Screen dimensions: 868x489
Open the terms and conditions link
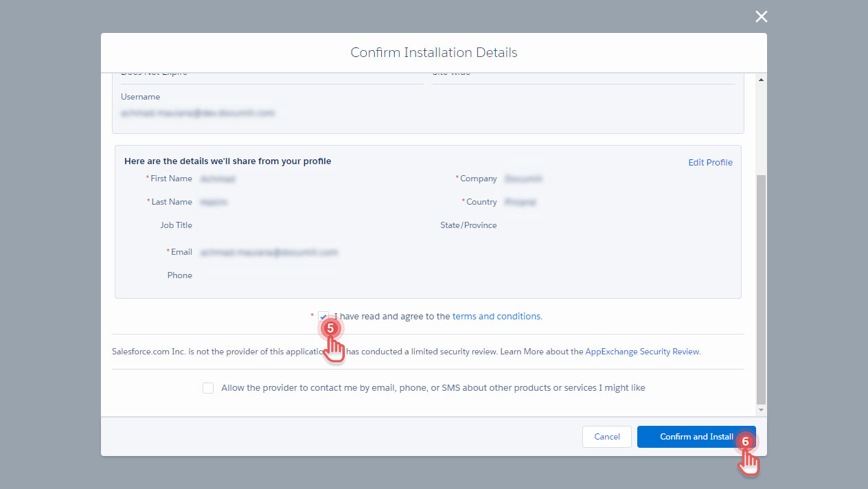click(496, 316)
